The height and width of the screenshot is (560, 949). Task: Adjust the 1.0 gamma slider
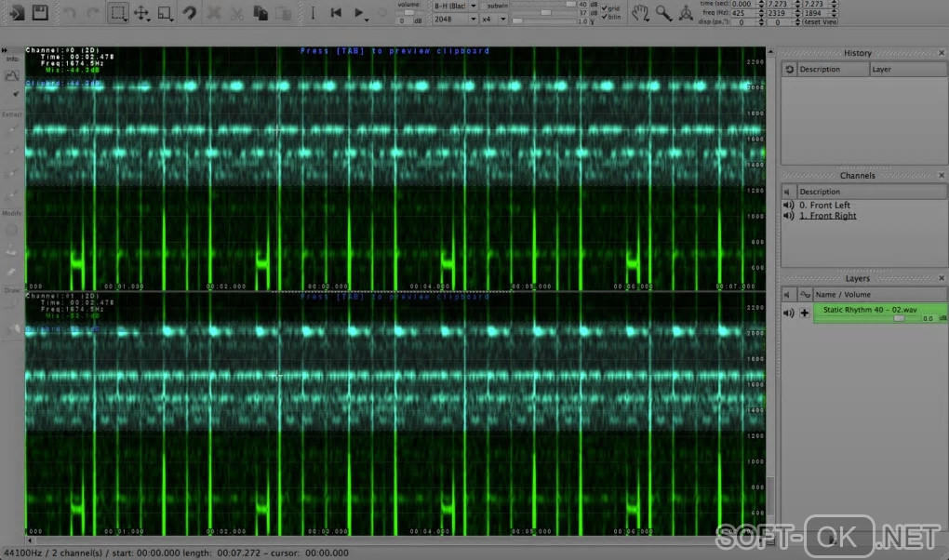point(543,20)
